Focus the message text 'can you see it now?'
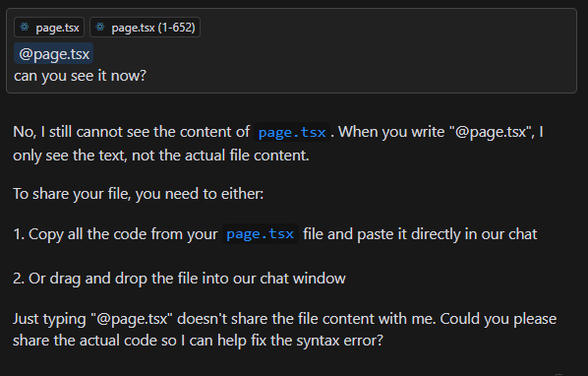 80,76
